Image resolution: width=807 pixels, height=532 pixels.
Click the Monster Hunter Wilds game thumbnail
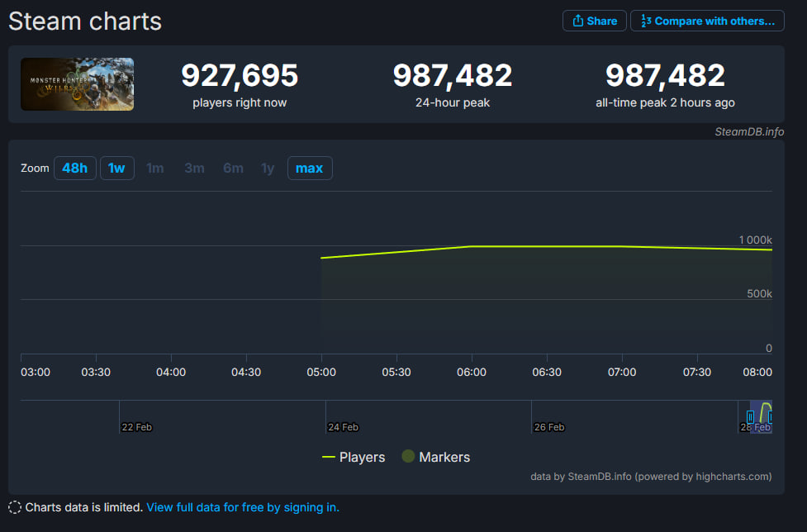point(77,84)
